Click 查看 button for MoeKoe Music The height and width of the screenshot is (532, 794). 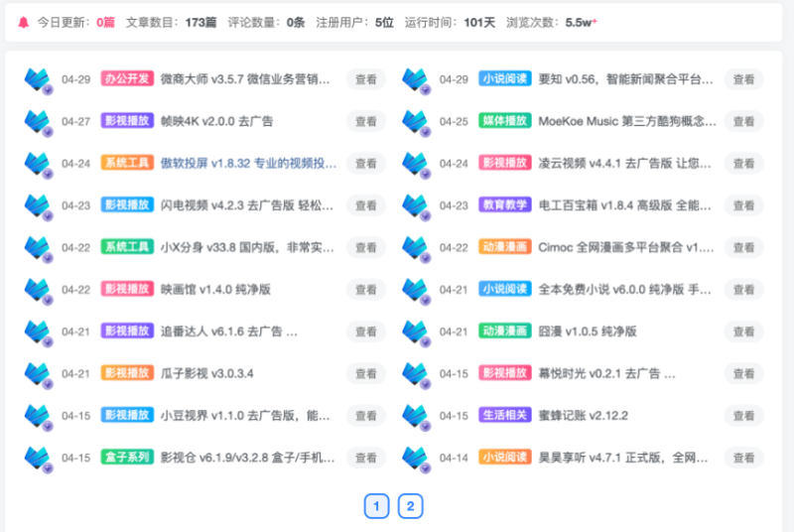(743, 121)
